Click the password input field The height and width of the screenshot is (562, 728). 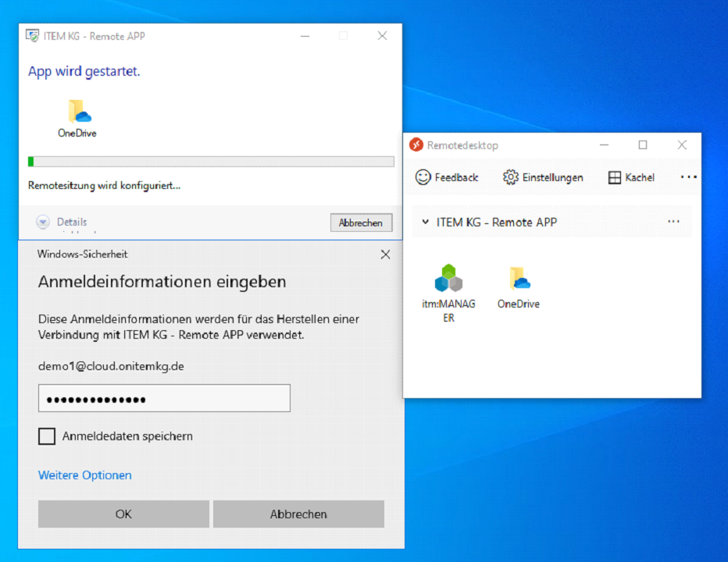coord(164,398)
